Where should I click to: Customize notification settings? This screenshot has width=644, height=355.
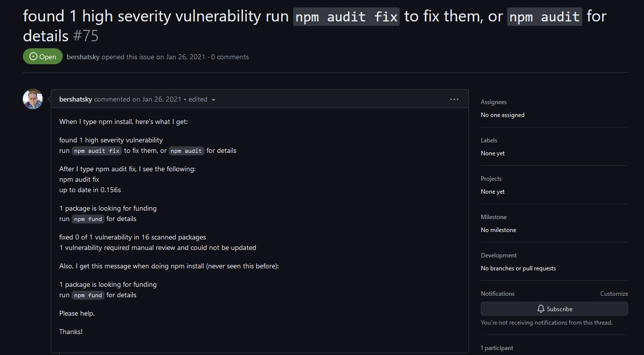click(614, 294)
